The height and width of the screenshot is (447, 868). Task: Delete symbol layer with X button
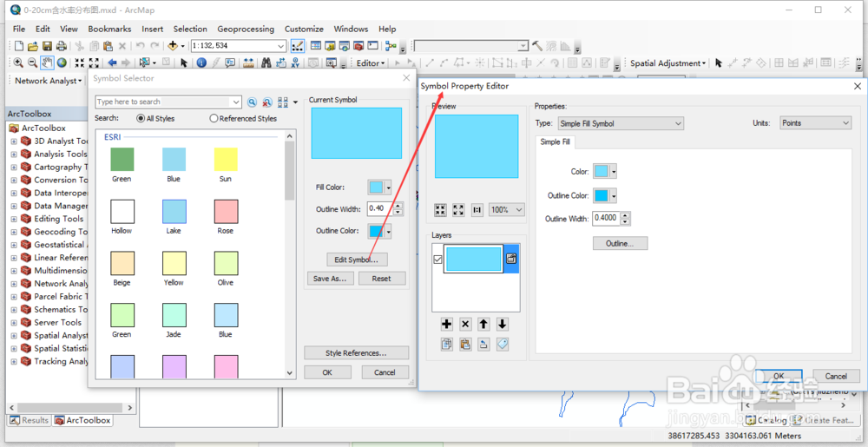[x=465, y=325]
